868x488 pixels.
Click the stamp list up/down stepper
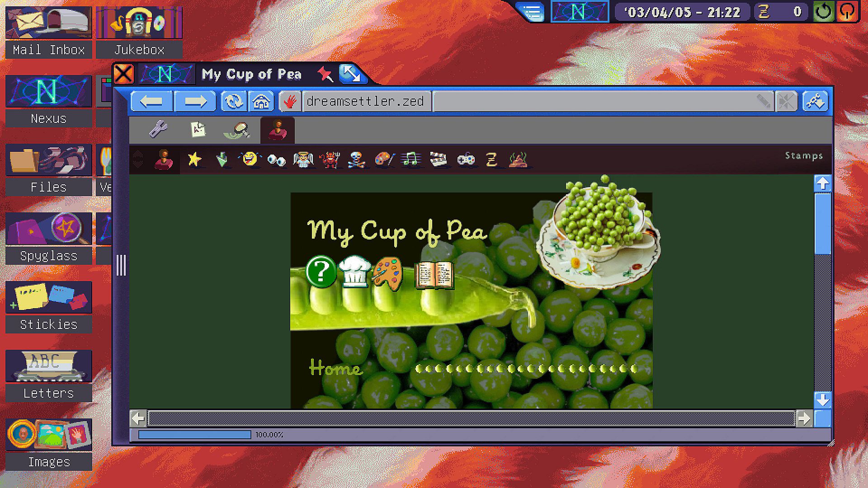(138, 159)
